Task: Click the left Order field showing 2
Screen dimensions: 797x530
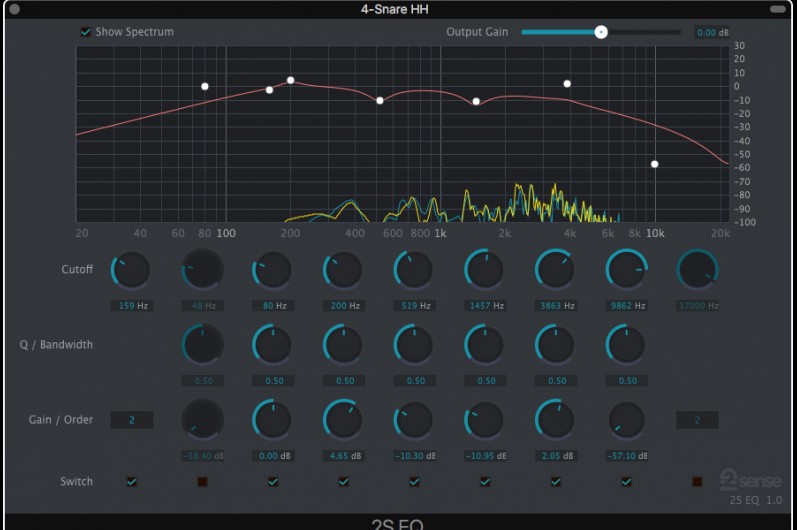Action: pos(132,420)
